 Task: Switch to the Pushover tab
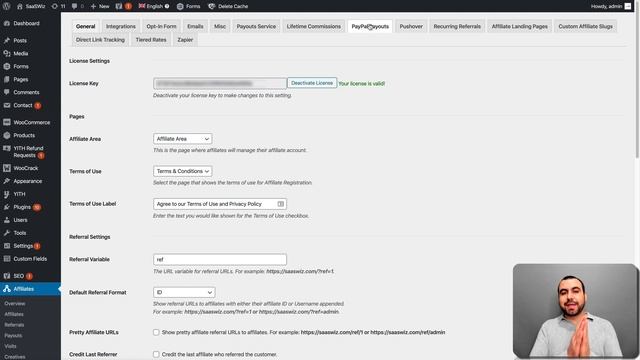411,26
